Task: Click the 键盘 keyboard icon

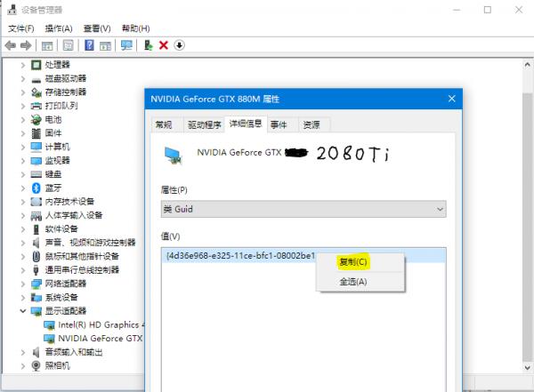Action: click(36, 174)
